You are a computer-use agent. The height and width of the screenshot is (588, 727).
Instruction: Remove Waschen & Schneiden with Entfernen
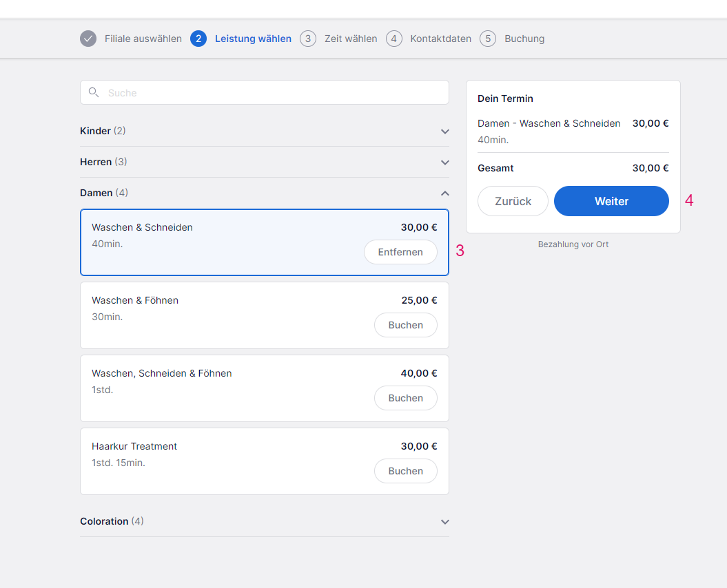(x=400, y=252)
